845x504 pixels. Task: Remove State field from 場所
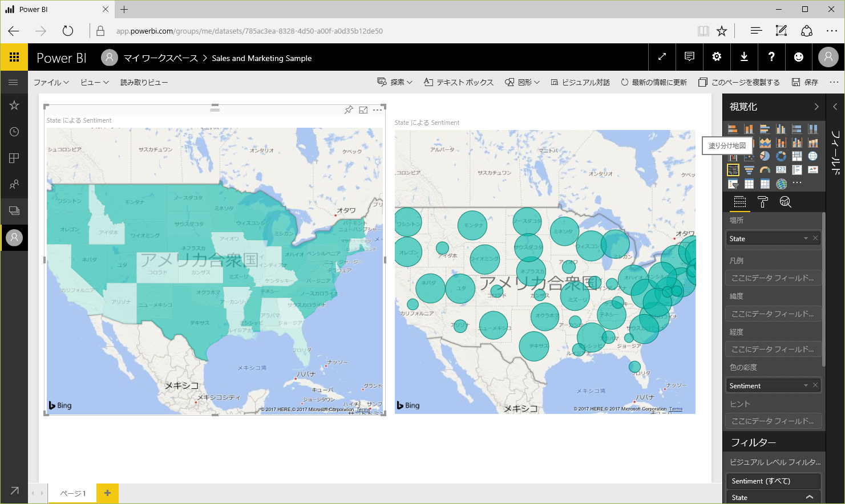[x=815, y=238]
